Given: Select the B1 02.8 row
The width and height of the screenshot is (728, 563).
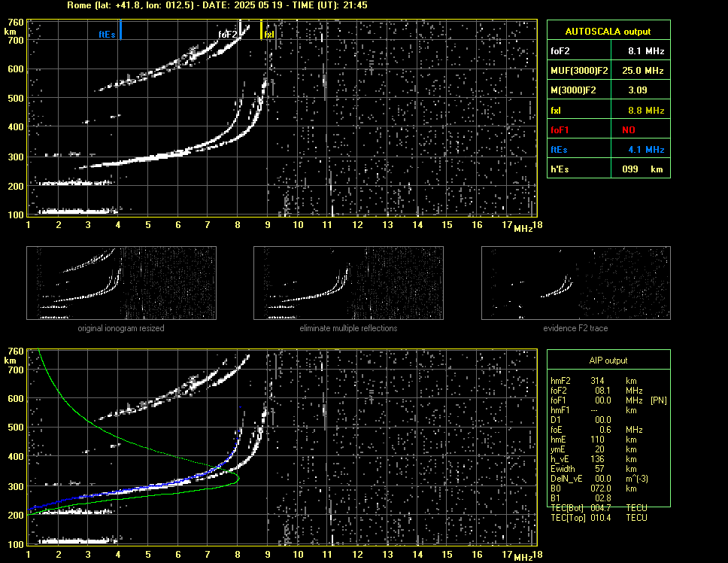Looking at the screenshot, I should pos(581,498).
